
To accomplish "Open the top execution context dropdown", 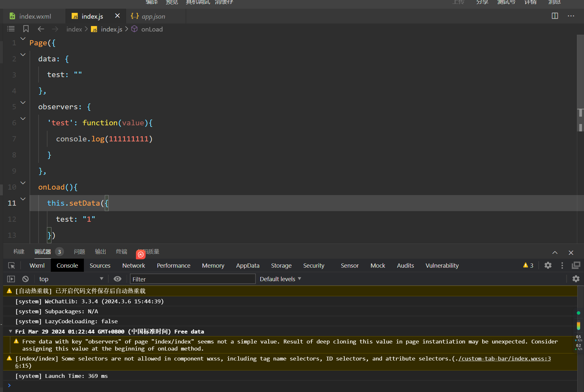I will click(71, 279).
